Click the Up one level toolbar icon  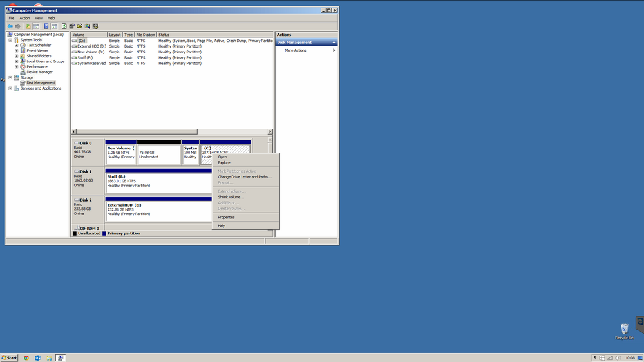pos(28,26)
